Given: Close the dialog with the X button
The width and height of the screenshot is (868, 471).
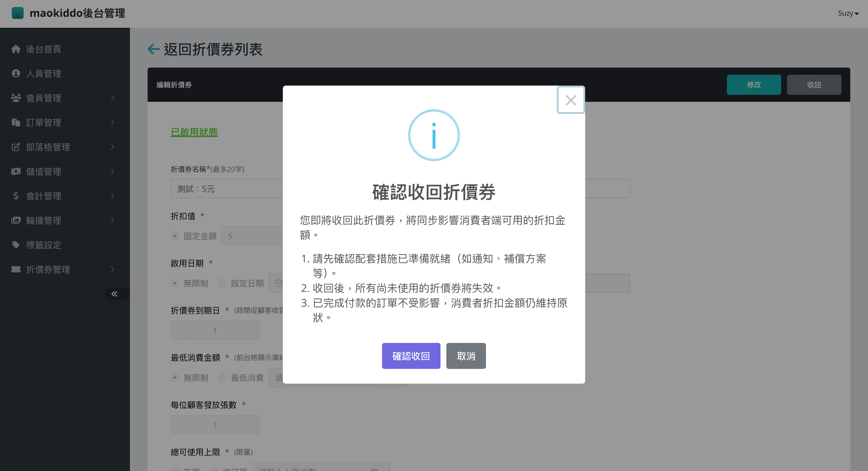Looking at the screenshot, I should (x=570, y=100).
